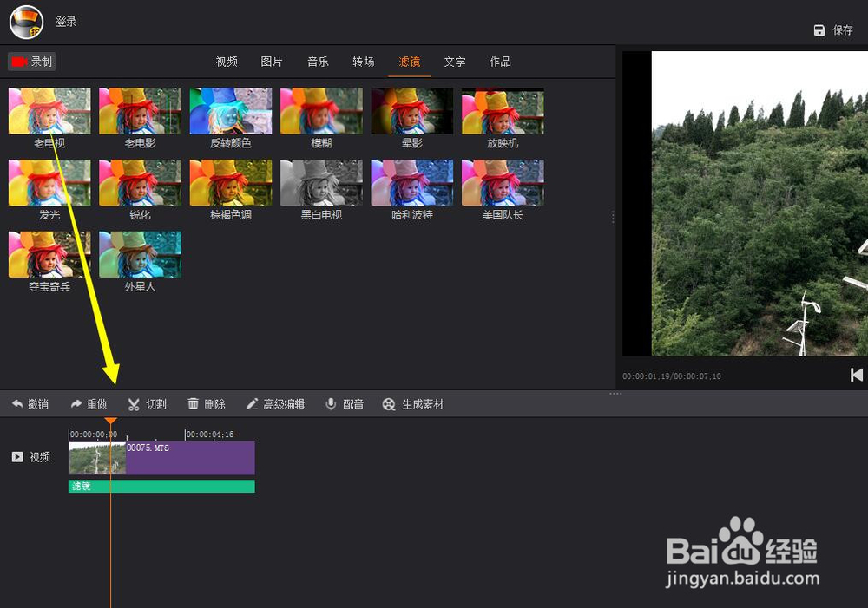Start recording with the 录制 button

coord(32,62)
